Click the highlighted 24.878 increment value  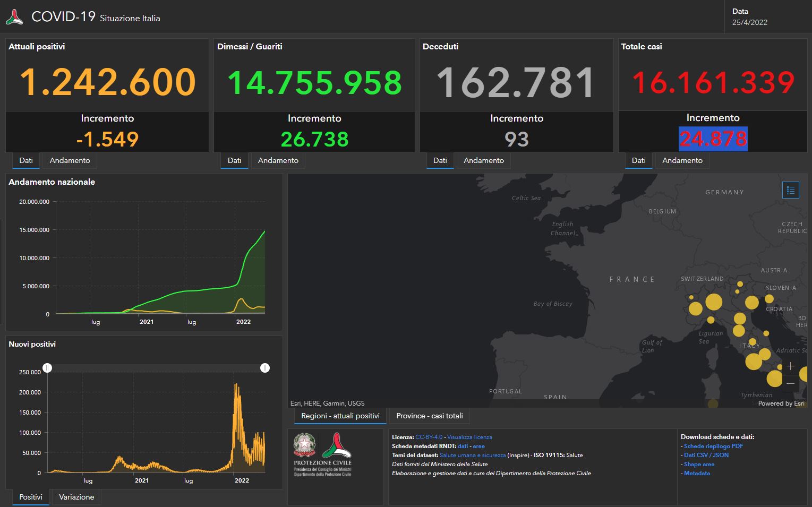[x=713, y=139]
